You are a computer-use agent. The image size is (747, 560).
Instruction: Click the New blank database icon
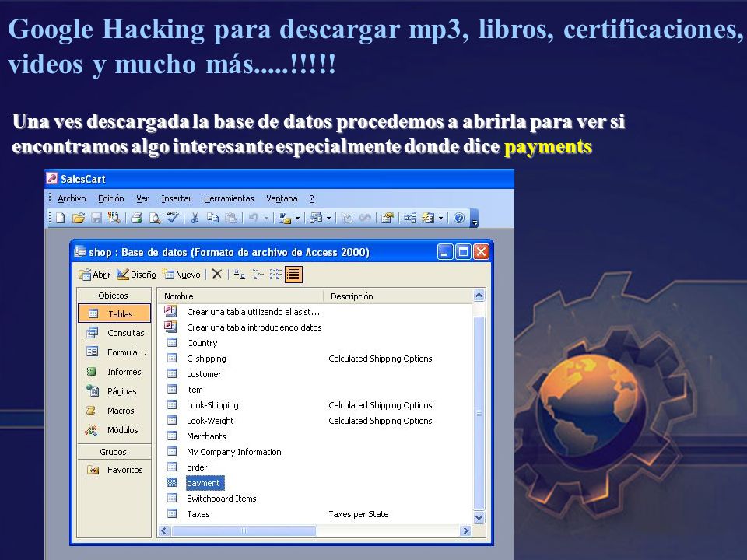click(x=61, y=218)
